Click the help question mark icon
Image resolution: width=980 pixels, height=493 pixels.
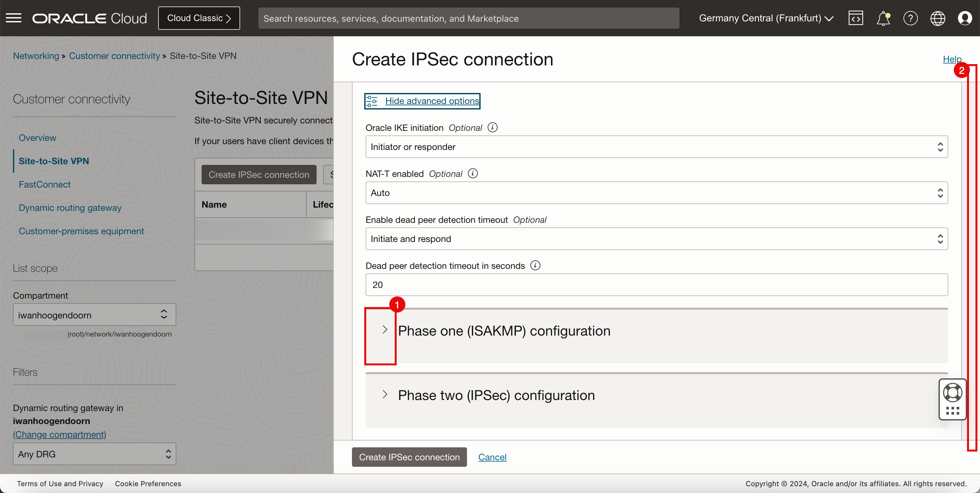(910, 18)
